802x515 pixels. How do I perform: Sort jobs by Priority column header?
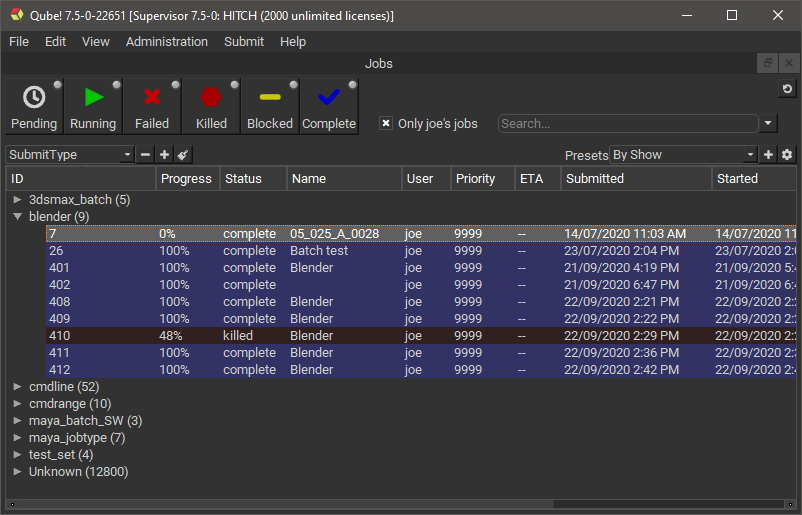coord(476,179)
